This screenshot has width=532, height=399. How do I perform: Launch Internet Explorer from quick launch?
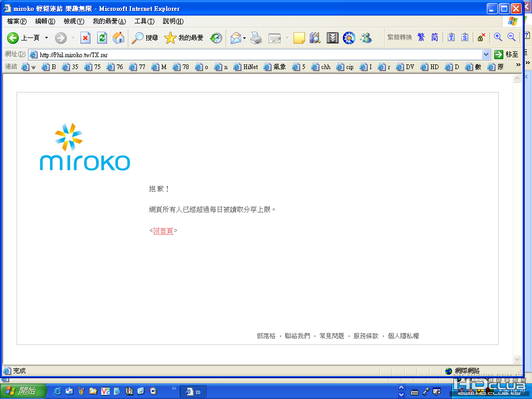[58, 391]
